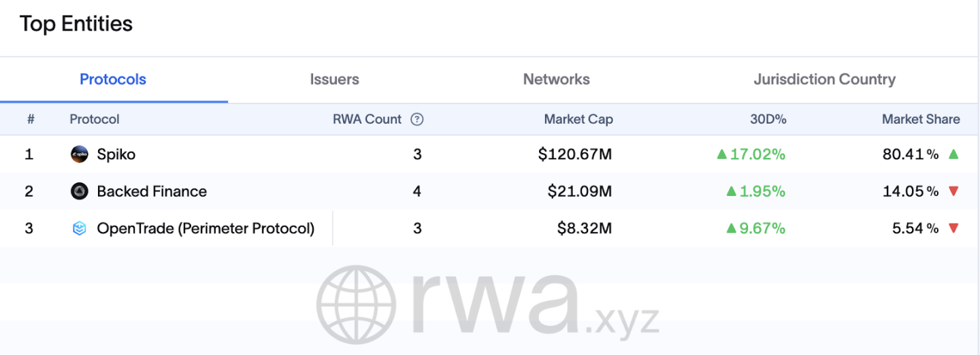
Task: Sort by the 30D% column header
Action: point(768,119)
